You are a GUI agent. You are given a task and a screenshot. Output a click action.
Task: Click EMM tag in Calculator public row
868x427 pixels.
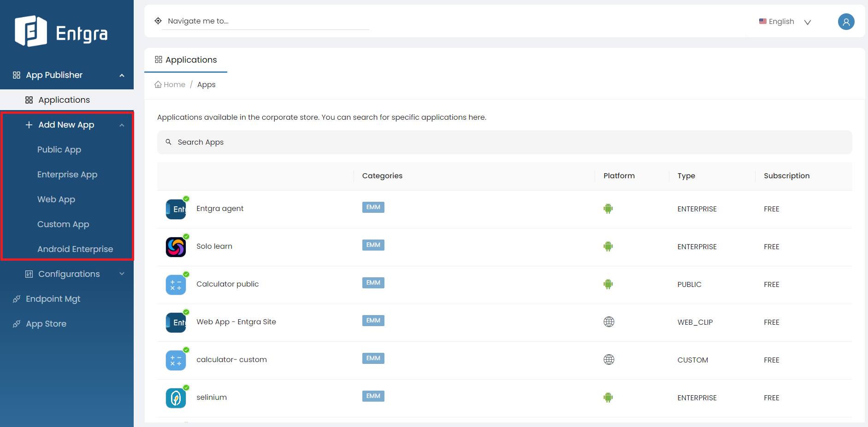(x=373, y=283)
